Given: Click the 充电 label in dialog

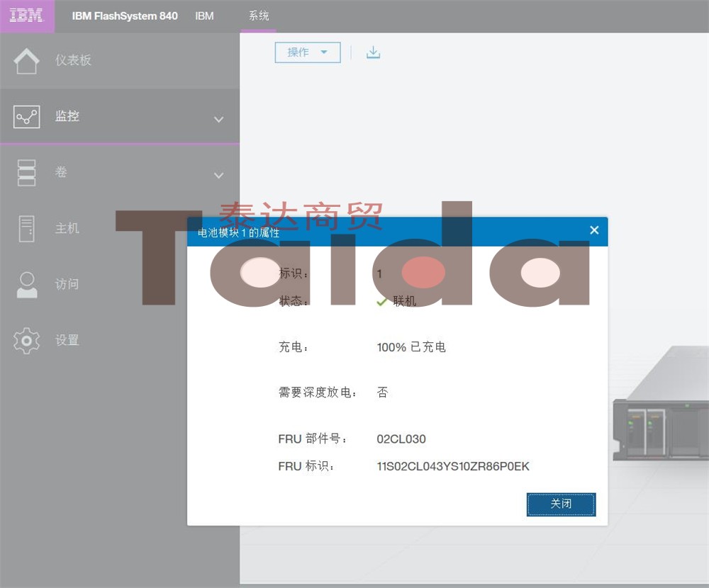Looking at the screenshot, I should tap(294, 347).
